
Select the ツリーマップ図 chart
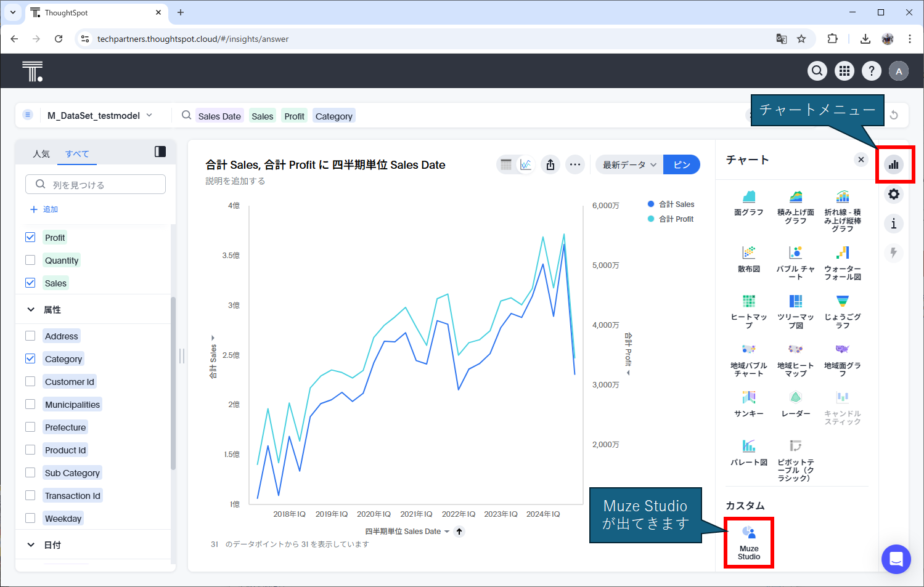pos(796,311)
